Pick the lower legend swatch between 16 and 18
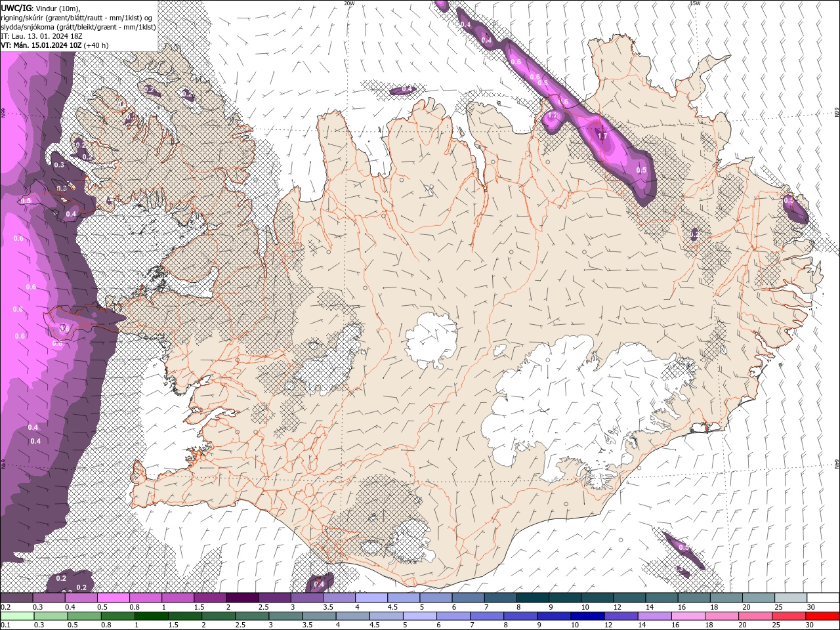 [x=688, y=616]
